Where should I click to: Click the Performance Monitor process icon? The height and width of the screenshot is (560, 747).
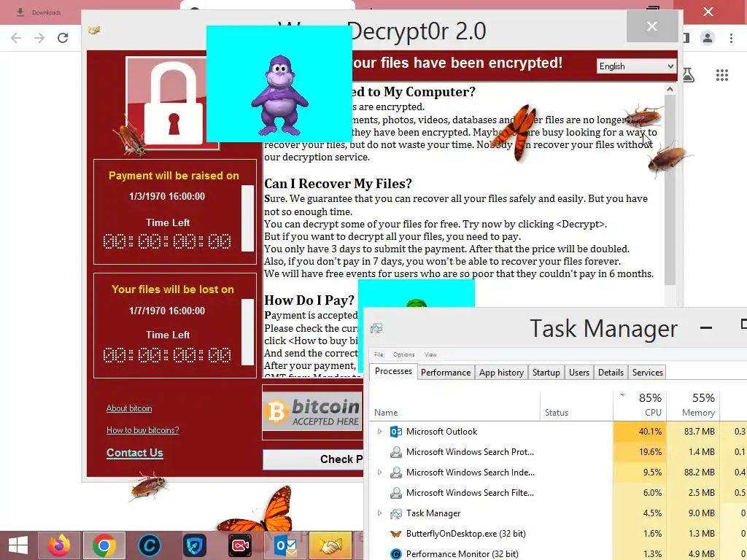[x=396, y=554]
